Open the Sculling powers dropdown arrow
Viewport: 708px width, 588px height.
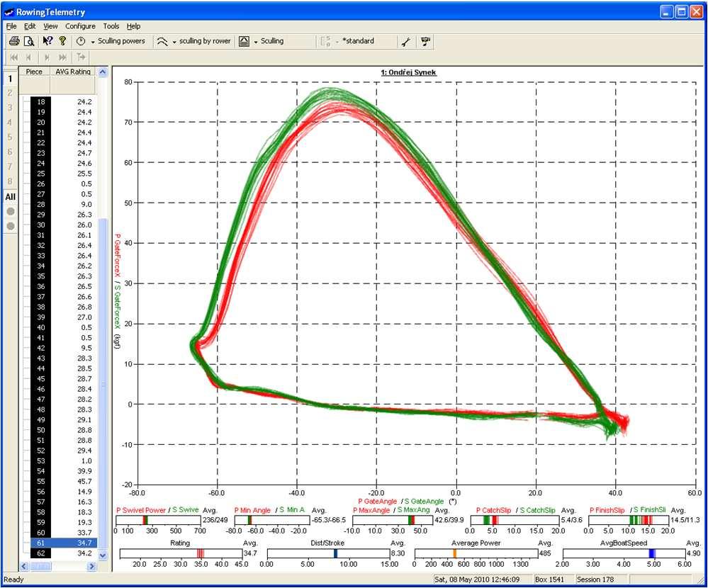point(93,42)
